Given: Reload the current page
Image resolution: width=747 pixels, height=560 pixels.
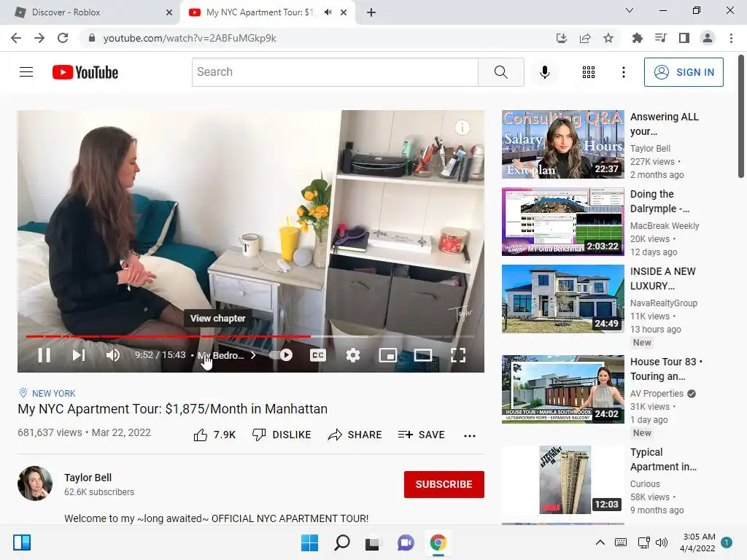Looking at the screenshot, I should pyautogui.click(x=63, y=38).
